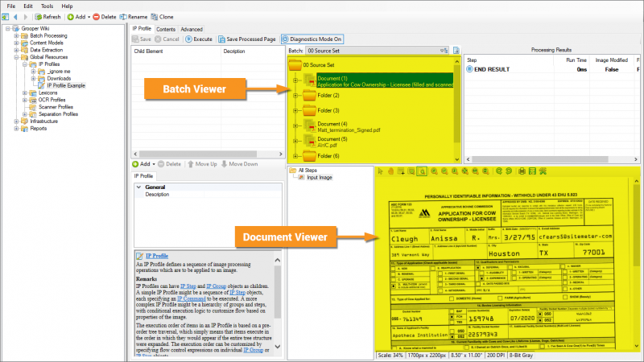The width and height of the screenshot is (644, 362).
Task: Click Save Processed Page button
Action: pos(247,39)
